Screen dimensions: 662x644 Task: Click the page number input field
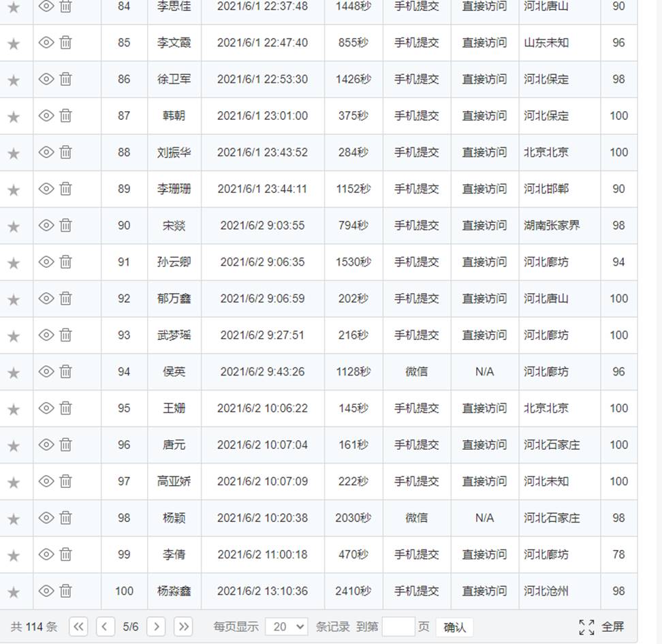pos(398,627)
